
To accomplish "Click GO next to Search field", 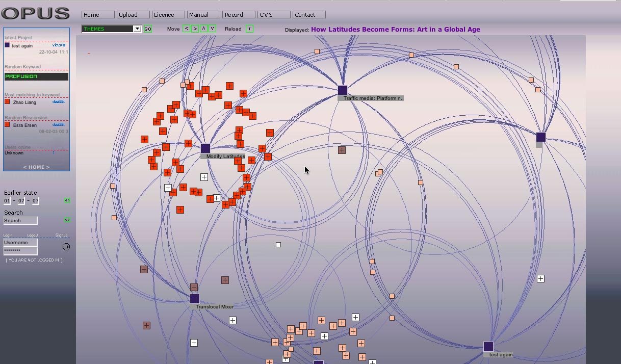I will click(67, 220).
